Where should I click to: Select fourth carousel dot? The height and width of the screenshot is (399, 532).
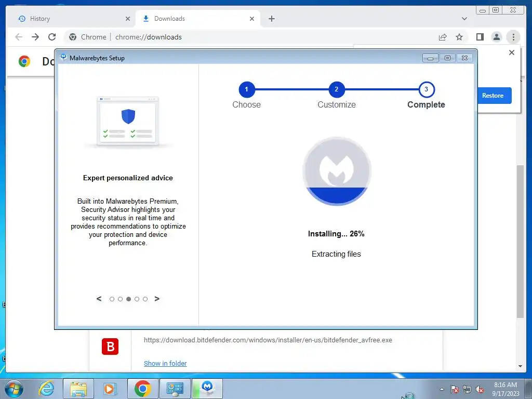click(137, 299)
